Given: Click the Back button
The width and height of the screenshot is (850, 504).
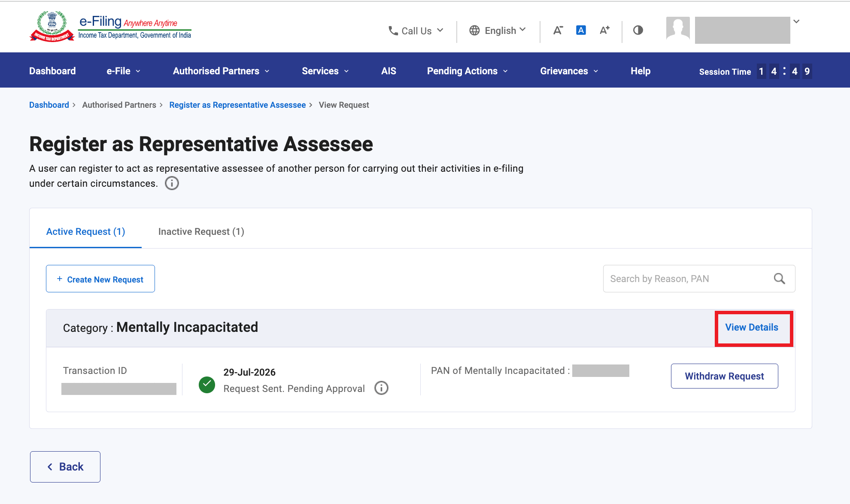Looking at the screenshot, I should pyautogui.click(x=65, y=467).
